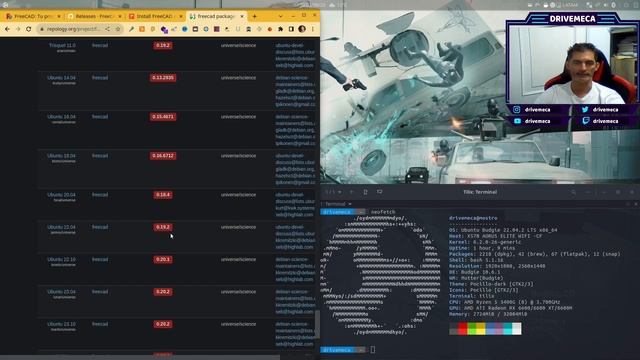Open the '1: Terminal' title dropdown in Tilix
This screenshot has width=640, height=360.
(337, 204)
